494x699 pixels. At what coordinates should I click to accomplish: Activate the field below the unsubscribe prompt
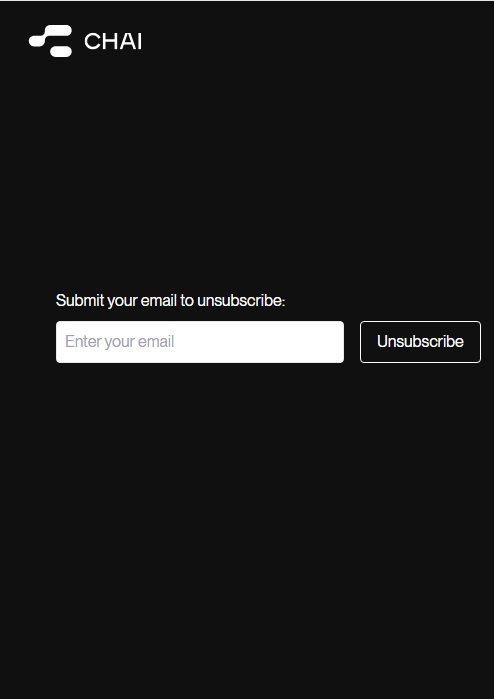coord(200,342)
